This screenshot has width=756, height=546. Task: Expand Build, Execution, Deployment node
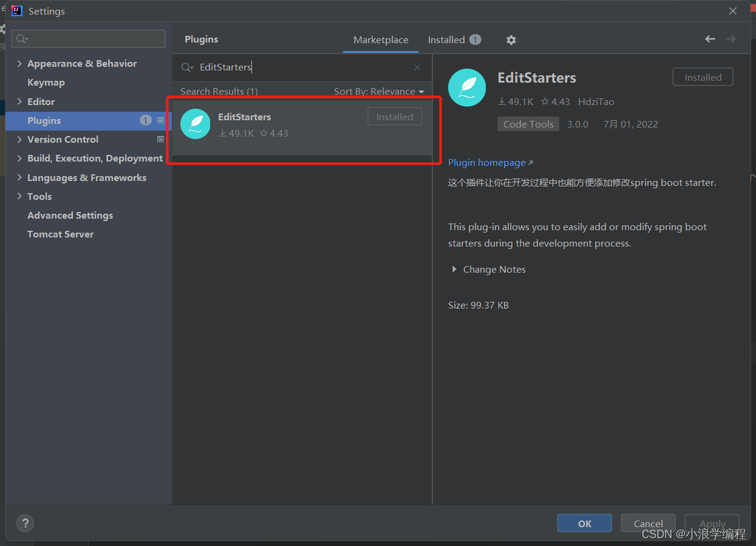pos(19,158)
